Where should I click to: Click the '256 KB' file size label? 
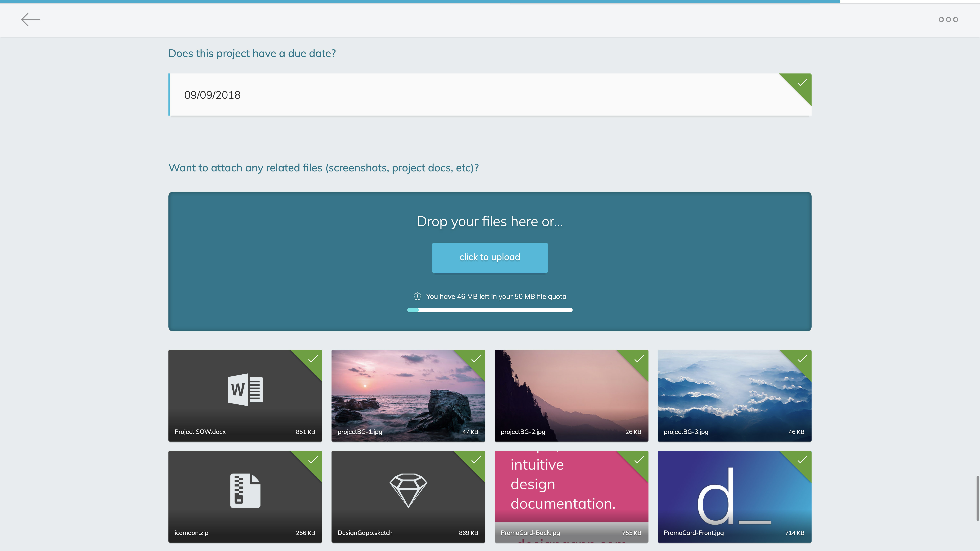click(x=305, y=533)
